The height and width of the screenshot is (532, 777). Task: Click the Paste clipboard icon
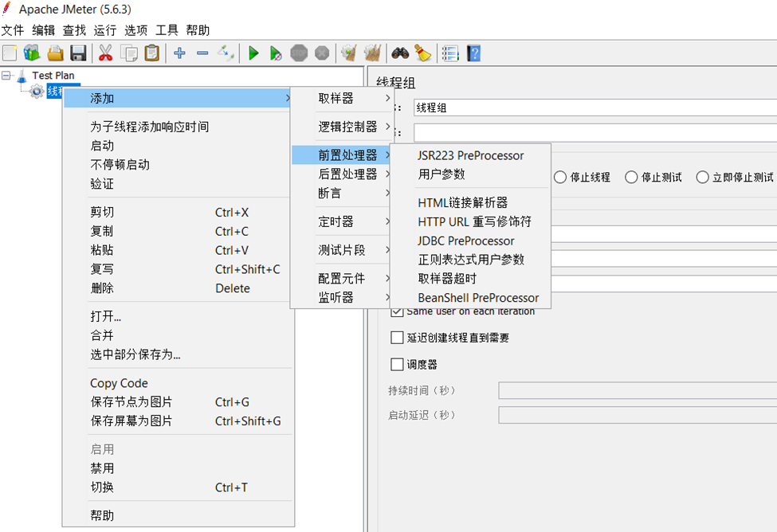152,53
